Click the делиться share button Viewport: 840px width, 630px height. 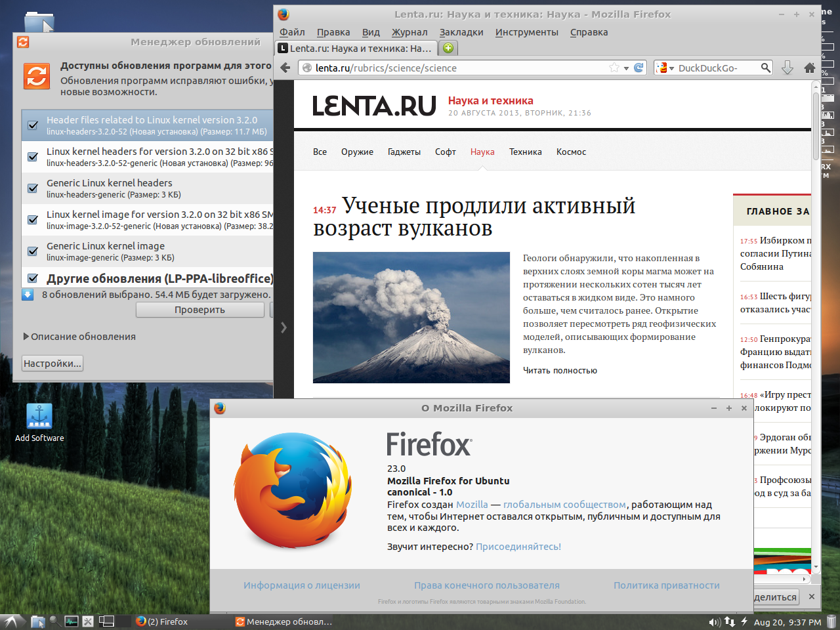point(776,597)
